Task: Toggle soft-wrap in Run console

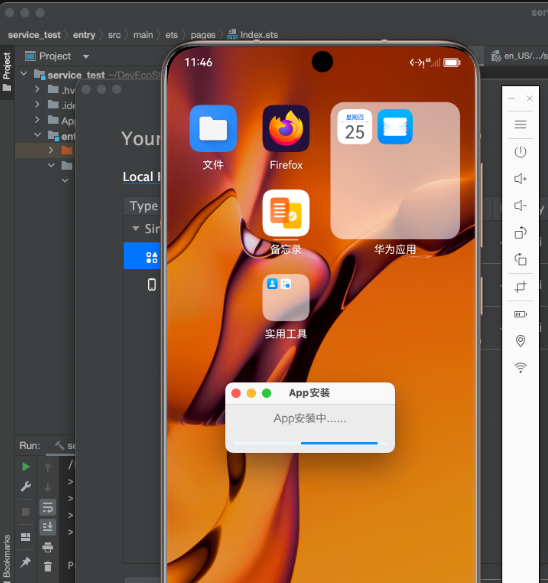Action: point(48,507)
